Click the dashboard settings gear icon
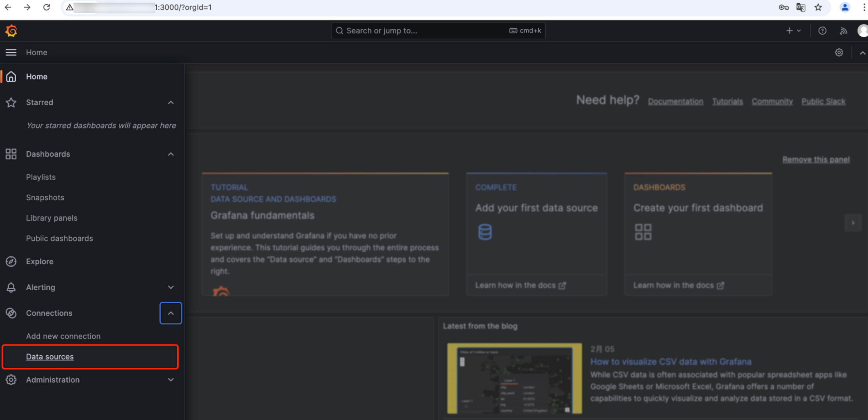 tap(839, 52)
